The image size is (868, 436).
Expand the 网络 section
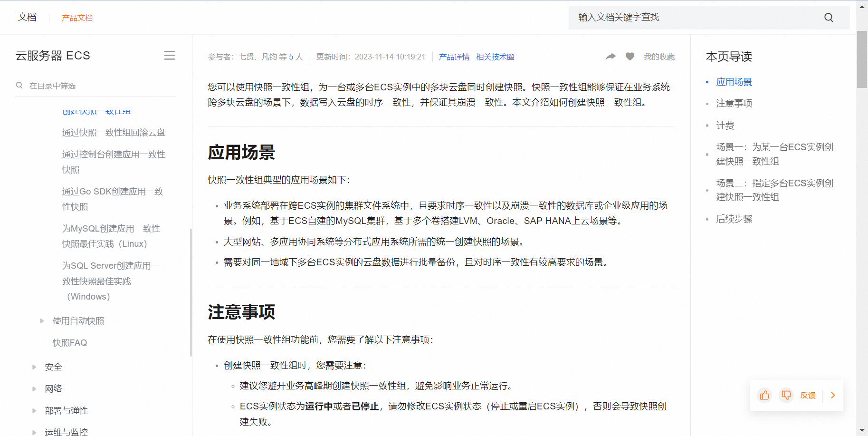pyautogui.click(x=34, y=389)
